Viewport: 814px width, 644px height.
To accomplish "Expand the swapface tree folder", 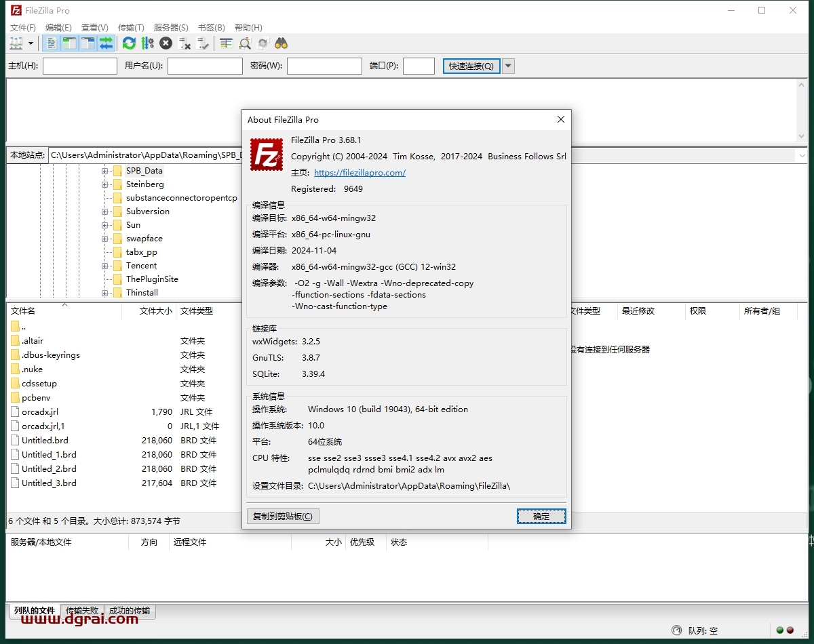I will point(105,239).
